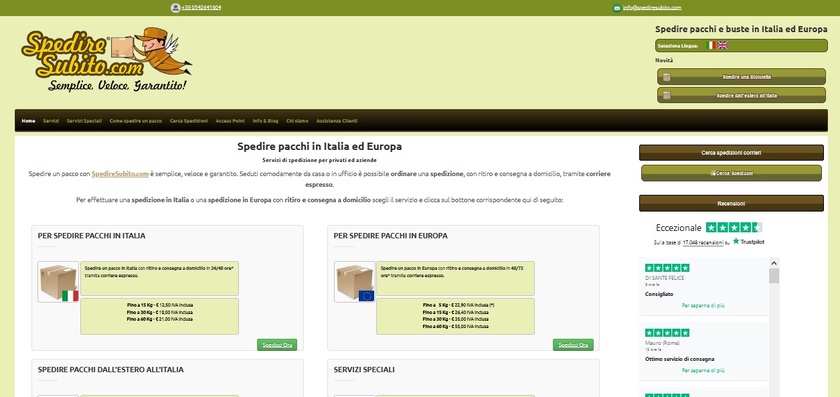Click the green Trustpilot overall star rating
The image size is (840, 397).
[x=734, y=227]
